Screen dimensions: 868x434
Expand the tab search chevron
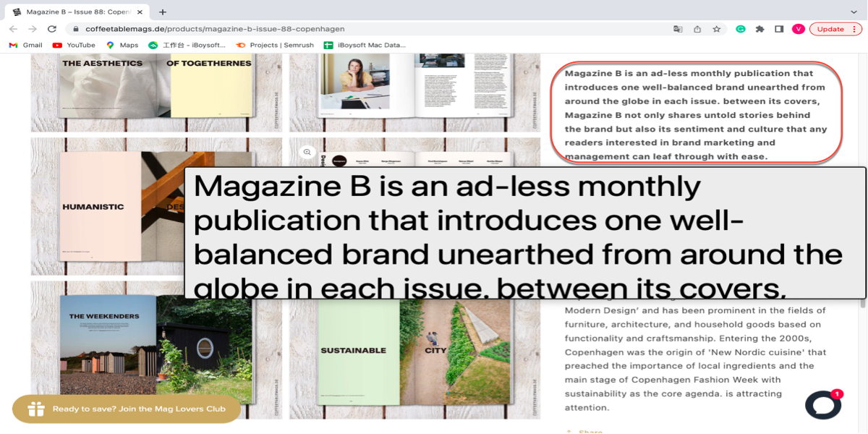(854, 12)
